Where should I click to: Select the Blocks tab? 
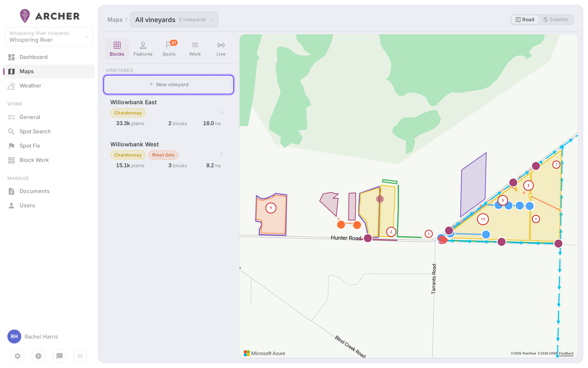pos(117,49)
